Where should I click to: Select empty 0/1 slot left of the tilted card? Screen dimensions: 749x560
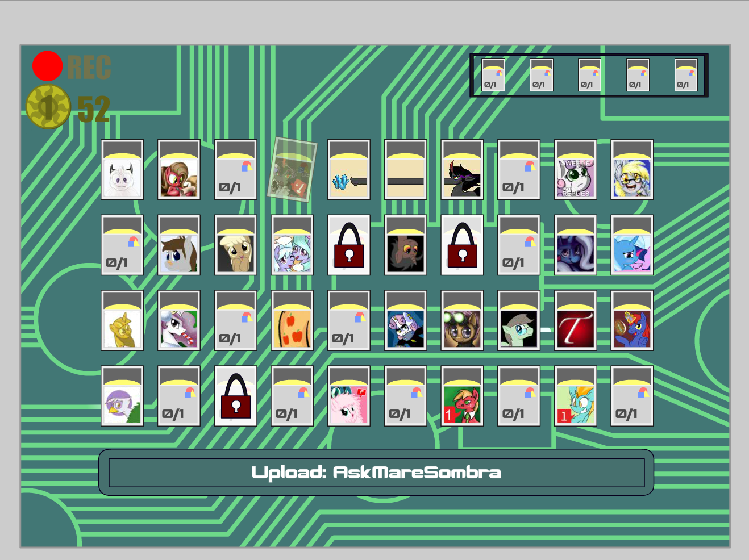point(236,169)
